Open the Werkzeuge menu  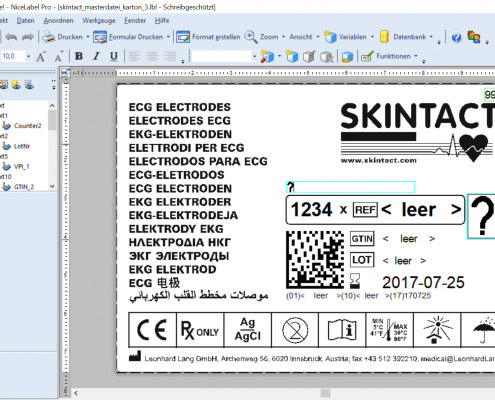pyautogui.click(x=99, y=21)
